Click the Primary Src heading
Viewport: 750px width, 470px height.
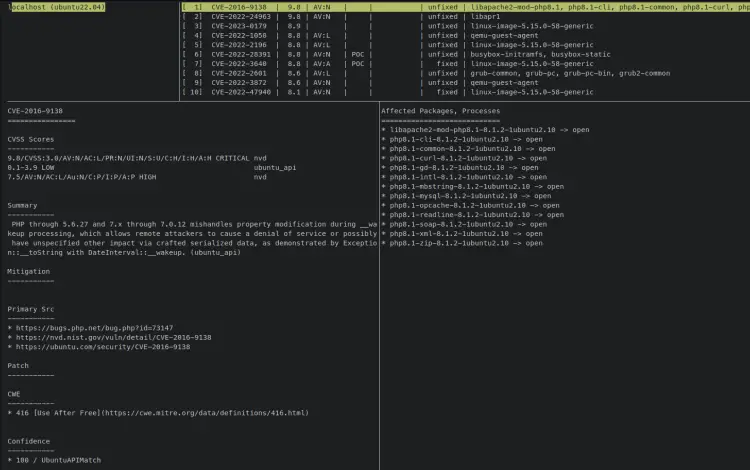click(31, 309)
